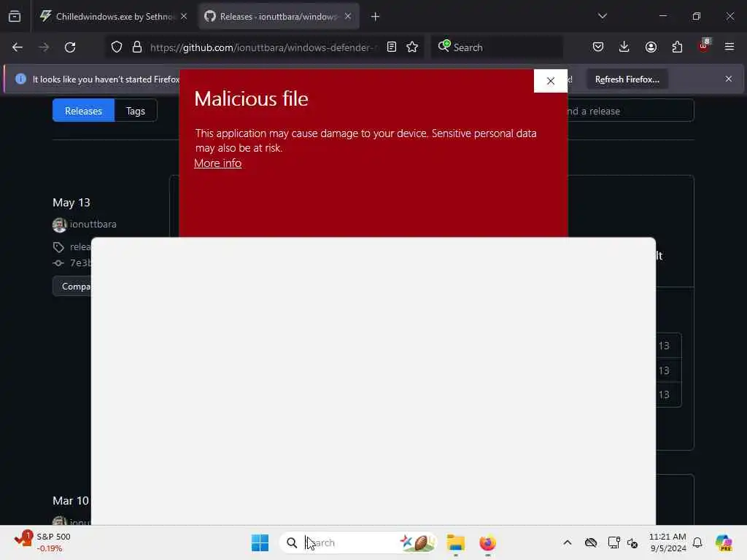Click the OneDrive cloud tray icon
Image resolution: width=747 pixels, height=560 pixels.
[591, 542]
